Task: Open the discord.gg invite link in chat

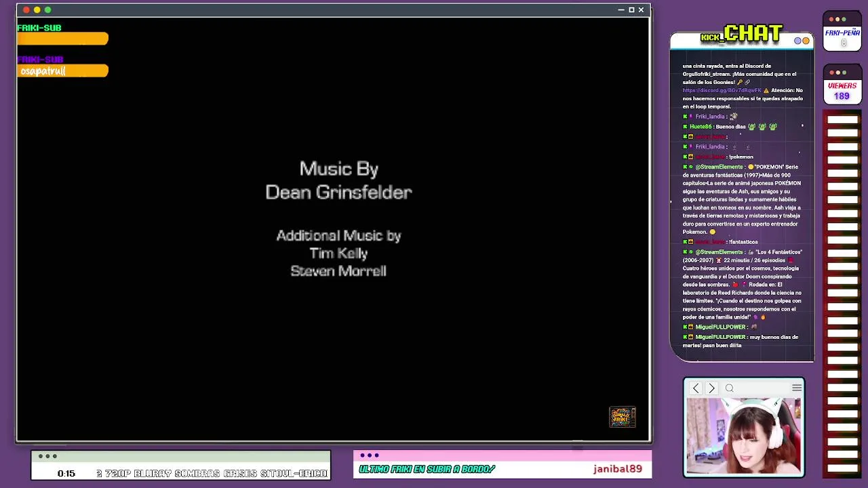Action: coord(722,90)
